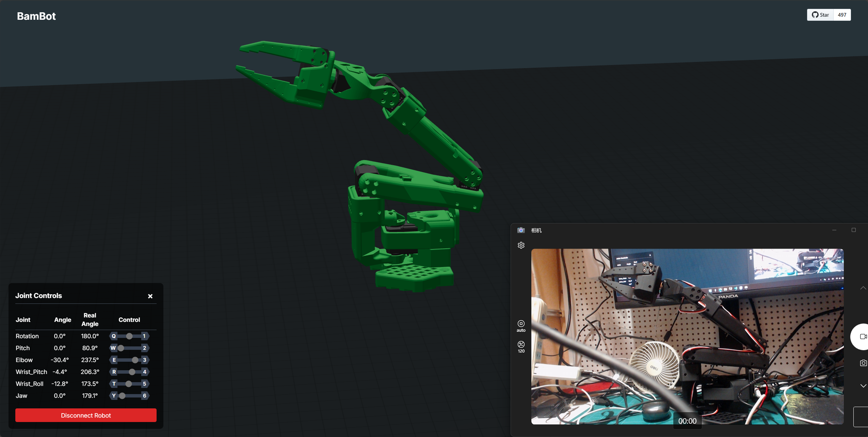This screenshot has height=437, width=868.
Task: Click the BamBot title logo
Action: (x=36, y=16)
